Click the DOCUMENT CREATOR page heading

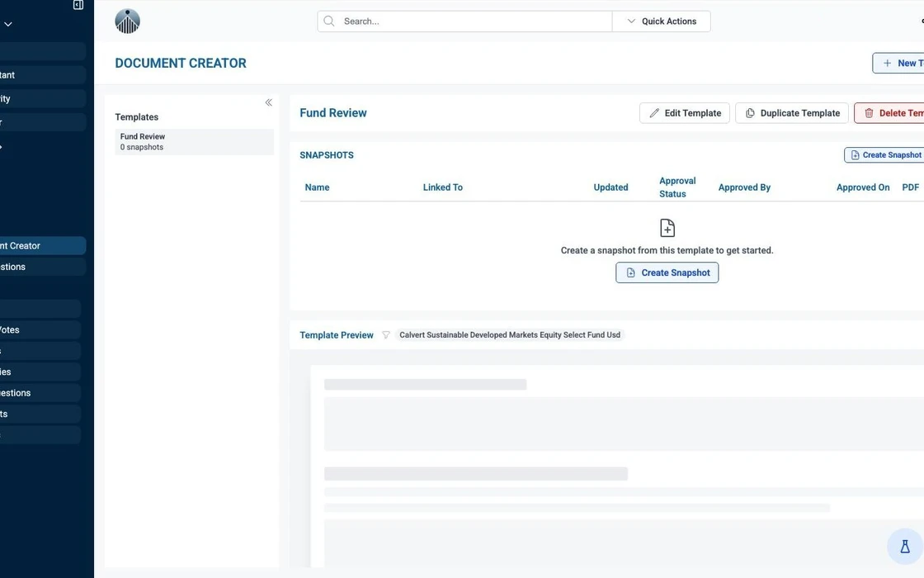pos(181,63)
